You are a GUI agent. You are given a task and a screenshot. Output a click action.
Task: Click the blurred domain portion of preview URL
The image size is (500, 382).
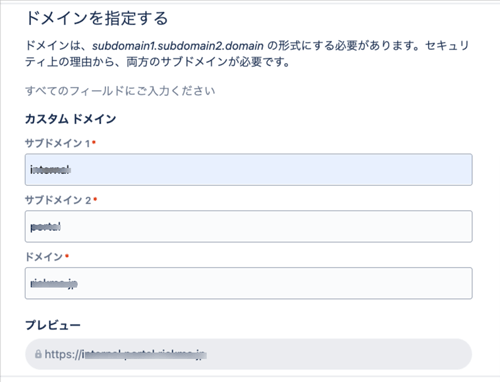tap(144, 354)
